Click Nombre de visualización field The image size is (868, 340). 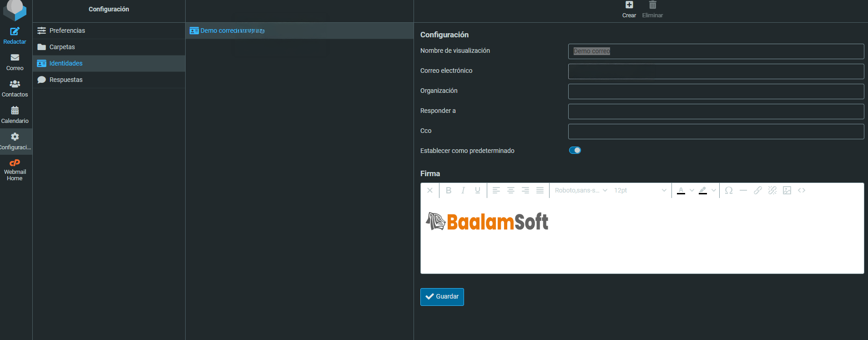[716, 51]
